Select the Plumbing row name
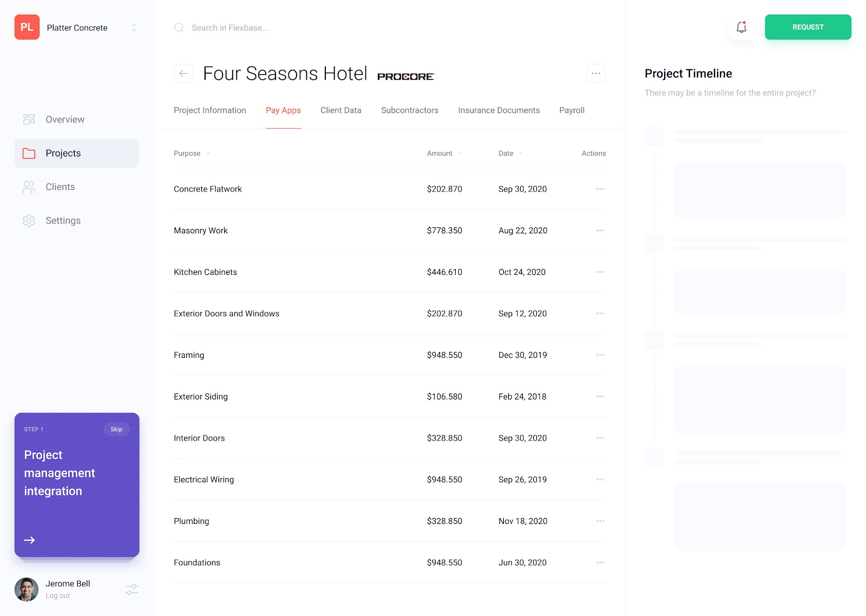 192,521
